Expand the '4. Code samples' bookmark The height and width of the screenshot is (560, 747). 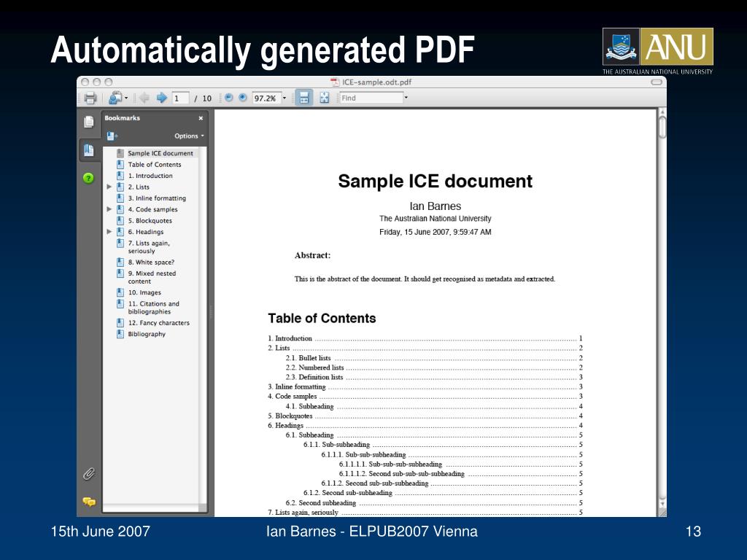[109, 209]
